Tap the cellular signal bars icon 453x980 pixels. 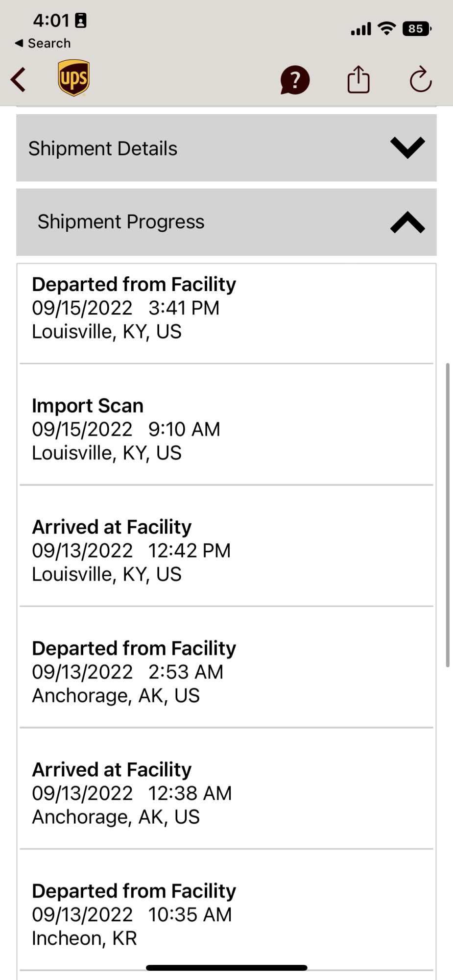361,29
